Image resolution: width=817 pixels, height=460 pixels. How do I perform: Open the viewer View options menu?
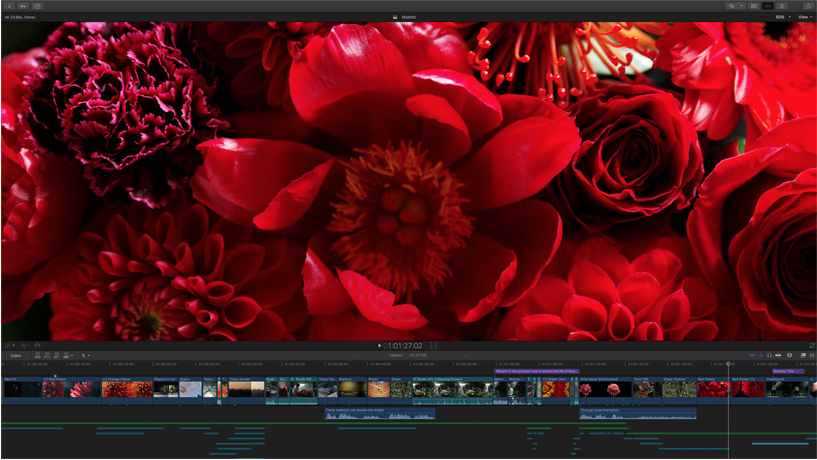(803, 17)
